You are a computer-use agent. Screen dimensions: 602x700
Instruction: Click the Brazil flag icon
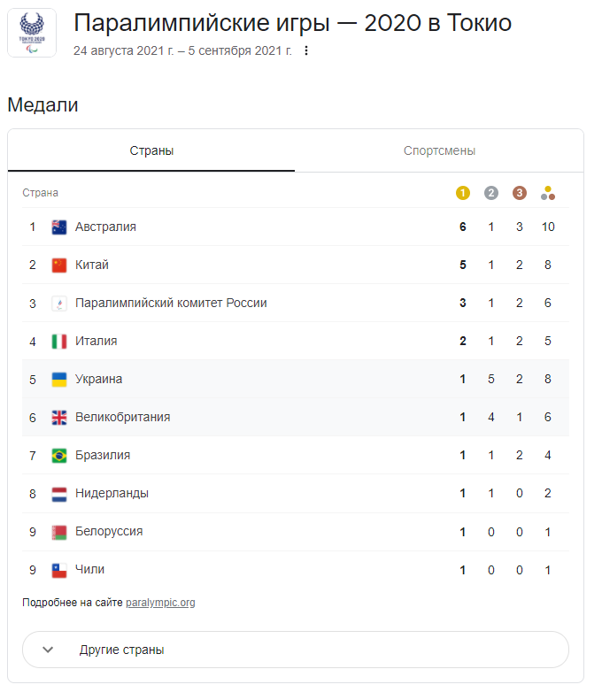[59, 455]
